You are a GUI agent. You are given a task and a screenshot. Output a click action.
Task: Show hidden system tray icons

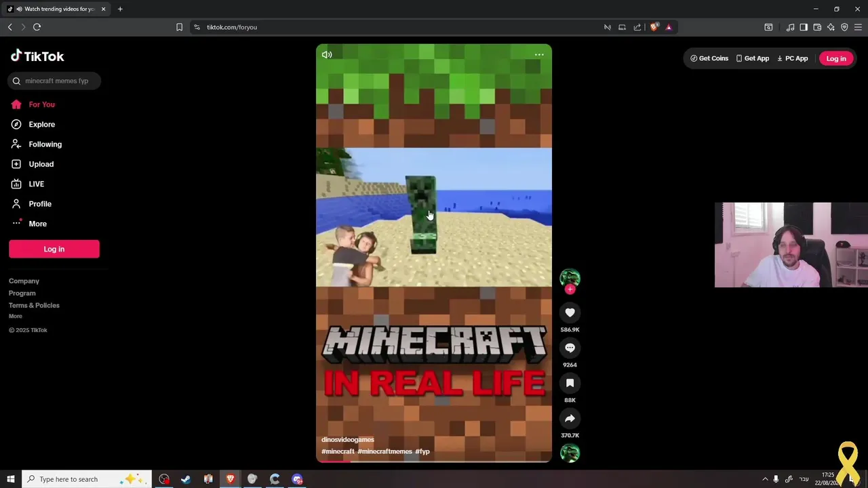pyautogui.click(x=765, y=479)
